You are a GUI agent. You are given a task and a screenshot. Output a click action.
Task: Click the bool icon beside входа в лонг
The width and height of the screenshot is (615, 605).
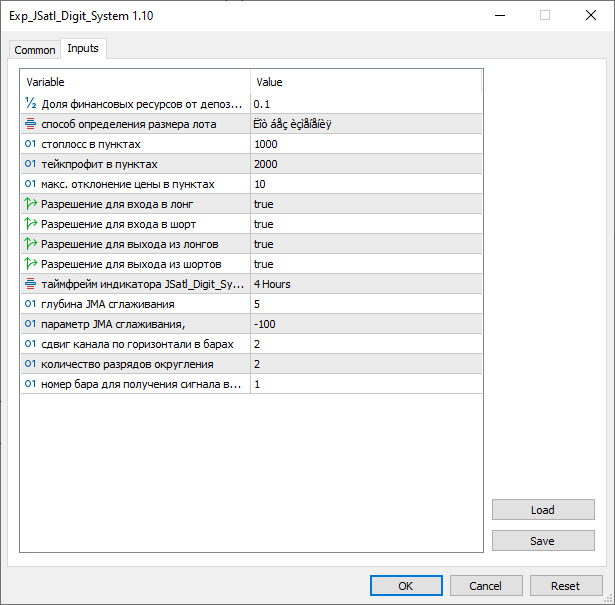31,203
